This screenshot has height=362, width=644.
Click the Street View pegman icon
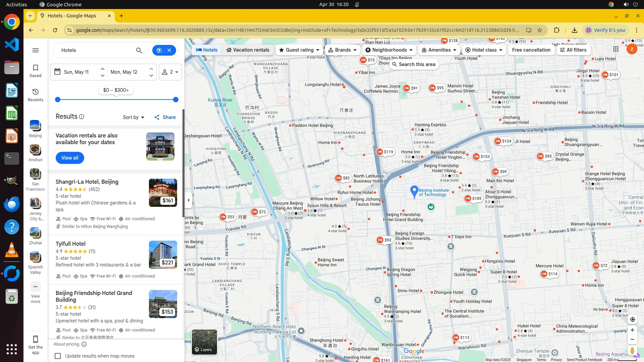(632, 351)
